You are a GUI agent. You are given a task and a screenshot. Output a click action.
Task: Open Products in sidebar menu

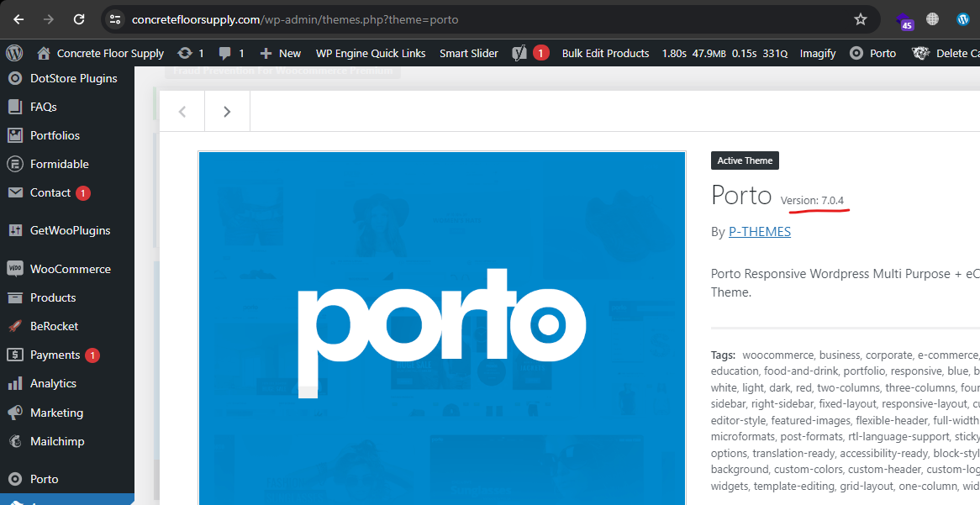pyautogui.click(x=67, y=298)
